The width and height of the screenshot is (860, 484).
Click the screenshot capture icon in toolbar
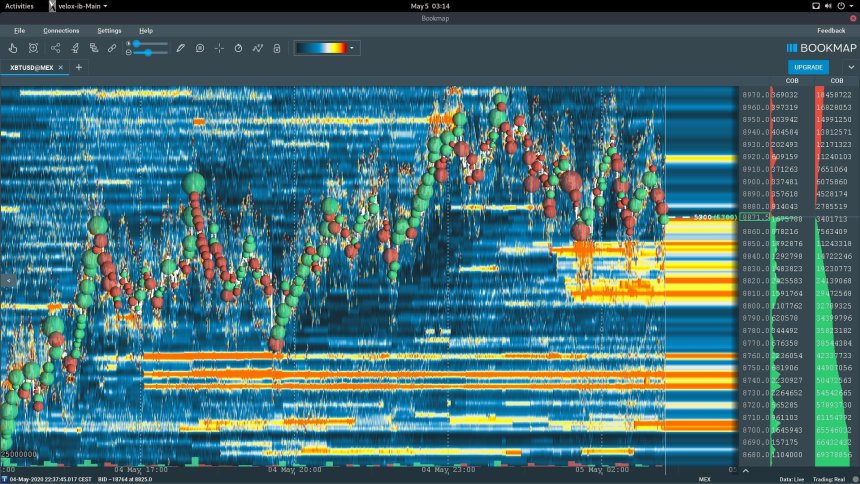(33, 47)
